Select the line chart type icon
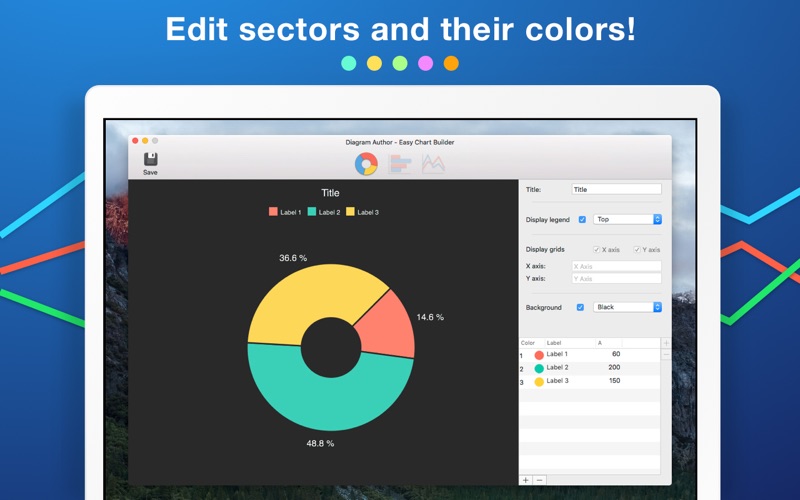Screen dimensions: 800x500 pyautogui.click(x=433, y=164)
